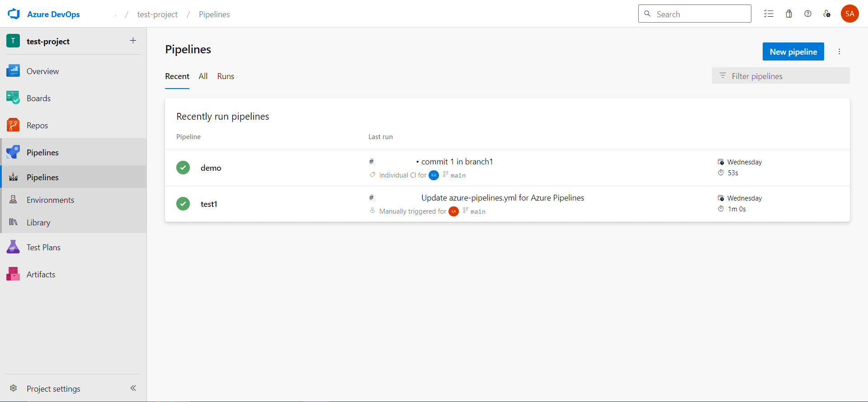The image size is (868, 402).
Task: Open the more actions menu beside New pipeline
Action: pos(839,51)
